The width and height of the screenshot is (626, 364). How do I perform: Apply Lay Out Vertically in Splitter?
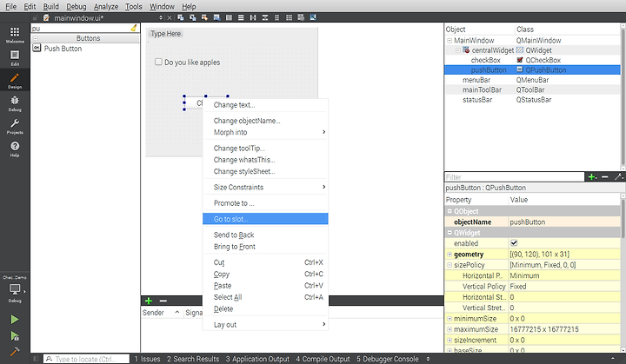(x=264, y=17)
